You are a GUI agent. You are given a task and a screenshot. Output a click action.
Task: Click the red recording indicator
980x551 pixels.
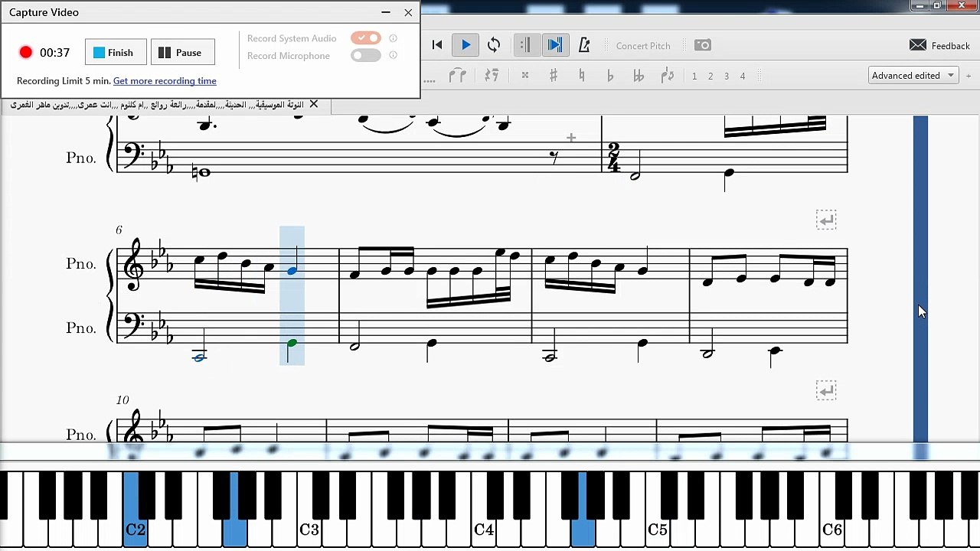pyautogui.click(x=26, y=52)
